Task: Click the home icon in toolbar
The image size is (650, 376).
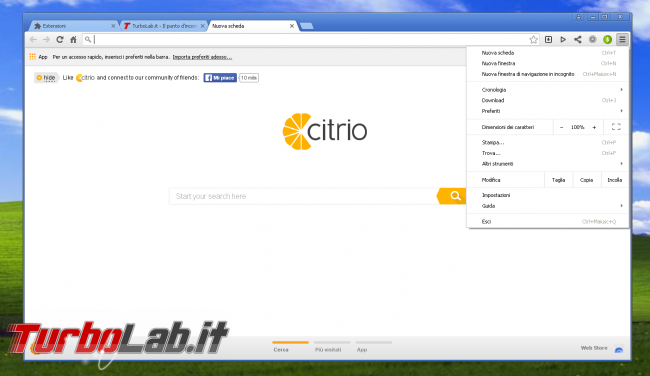Action: pos(73,39)
